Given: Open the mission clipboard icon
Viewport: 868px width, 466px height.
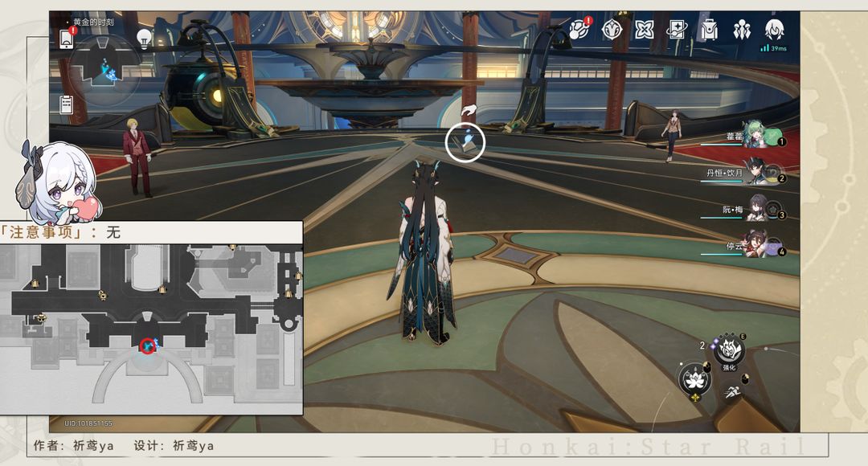Looking at the screenshot, I should pos(67,104).
